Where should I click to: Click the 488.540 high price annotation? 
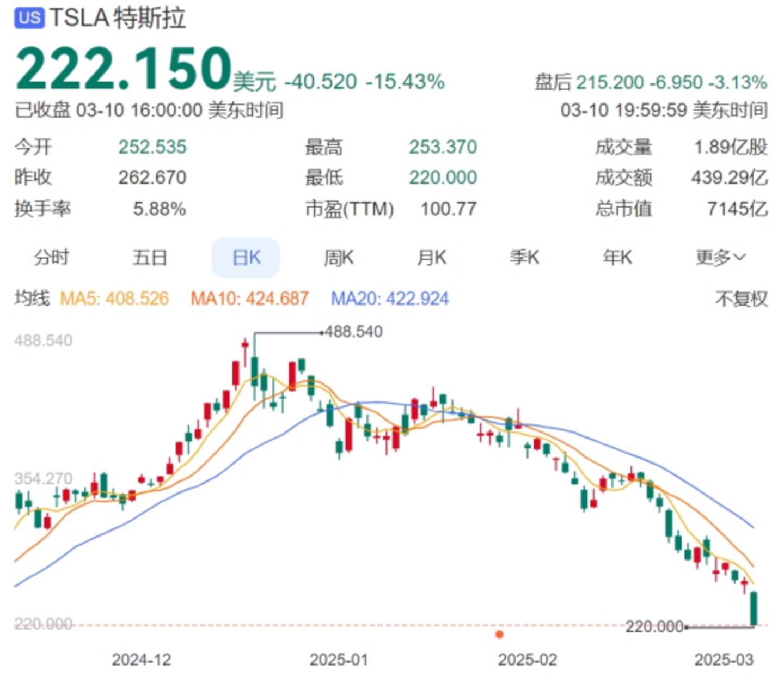click(354, 332)
